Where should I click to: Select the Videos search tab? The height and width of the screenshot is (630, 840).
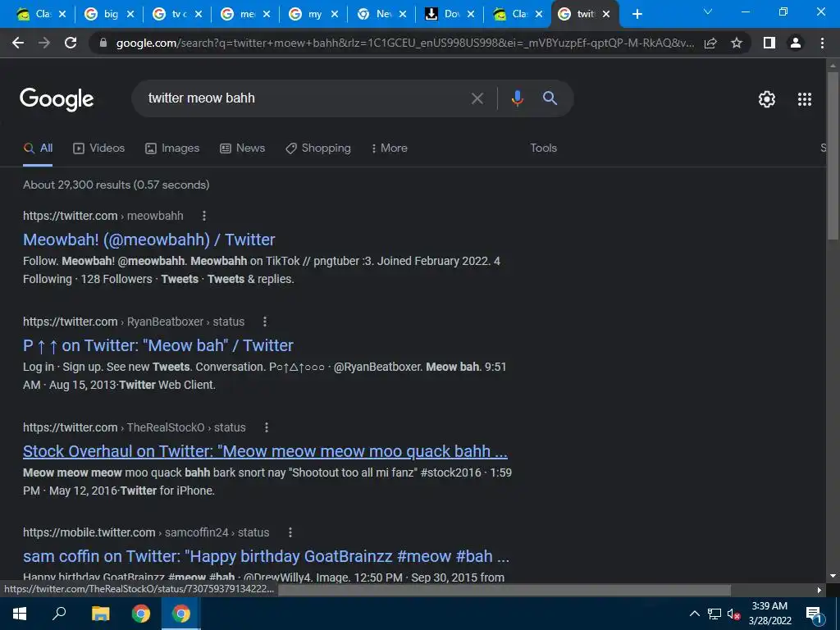coord(99,148)
